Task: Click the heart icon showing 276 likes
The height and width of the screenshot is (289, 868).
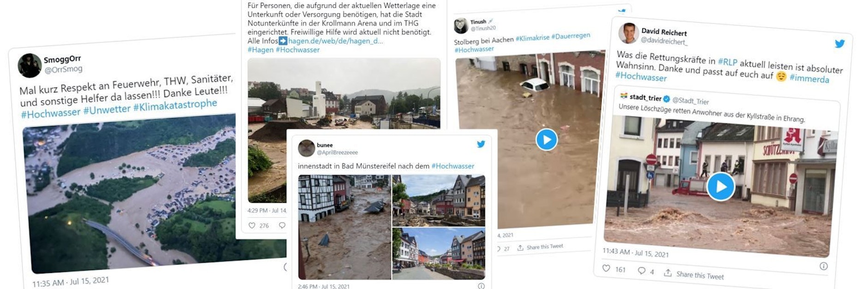Action: click(x=252, y=224)
